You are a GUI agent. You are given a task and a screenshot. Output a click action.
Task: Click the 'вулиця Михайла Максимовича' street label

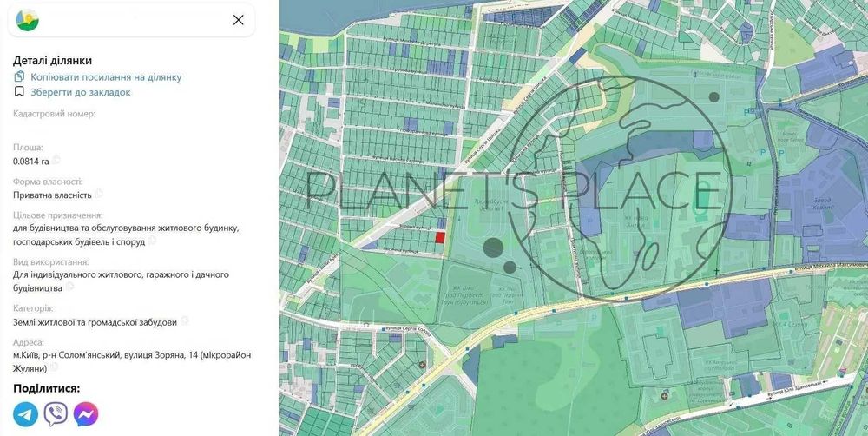(x=832, y=267)
